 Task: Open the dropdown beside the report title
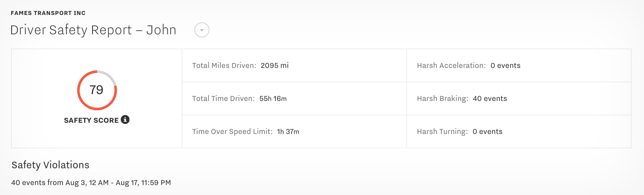pyautogui.click(x=202, y=30)
